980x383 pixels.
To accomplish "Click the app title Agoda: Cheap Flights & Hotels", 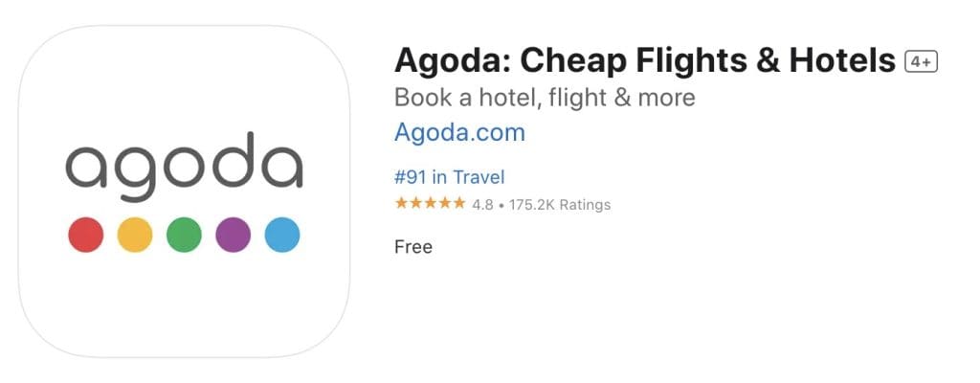I will 645,61.
